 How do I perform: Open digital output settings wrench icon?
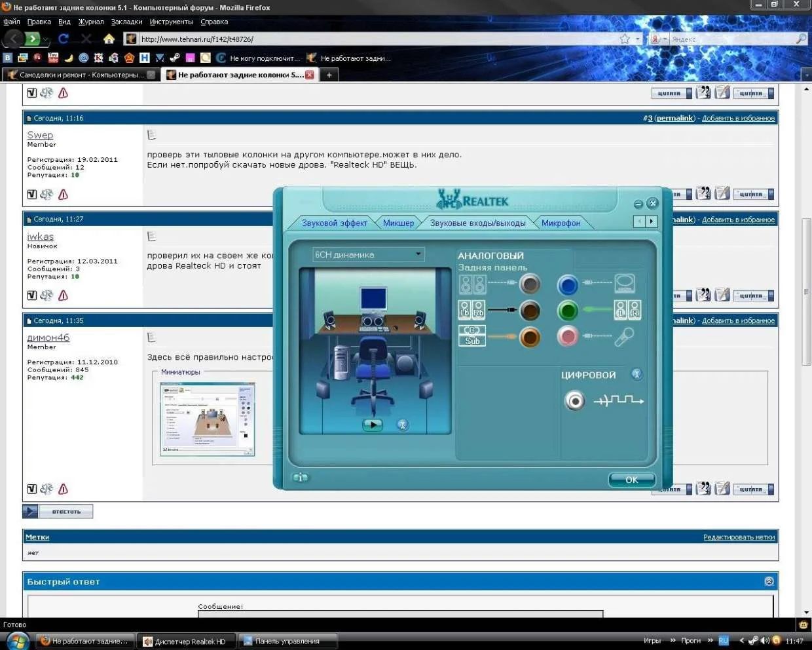click(x=637, y=374)
